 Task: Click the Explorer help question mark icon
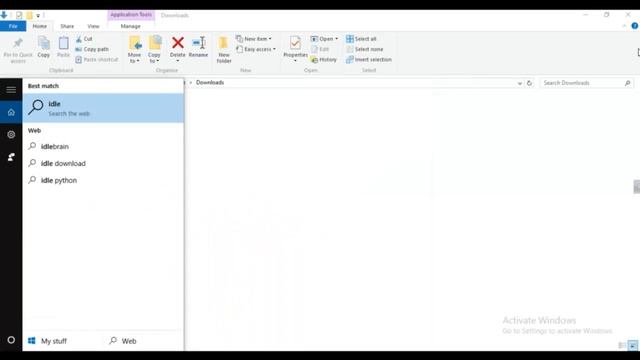635,26
